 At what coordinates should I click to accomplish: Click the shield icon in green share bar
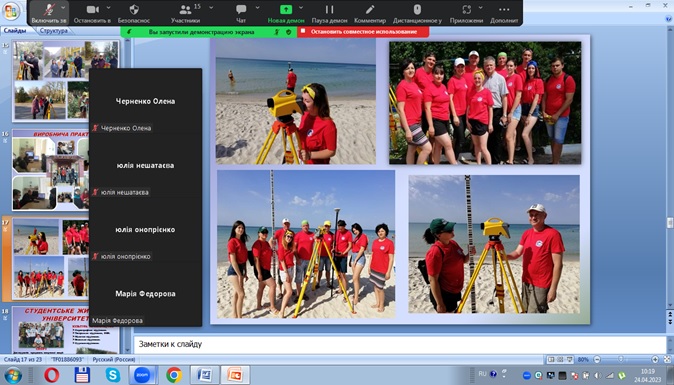(x=289, y=32)
